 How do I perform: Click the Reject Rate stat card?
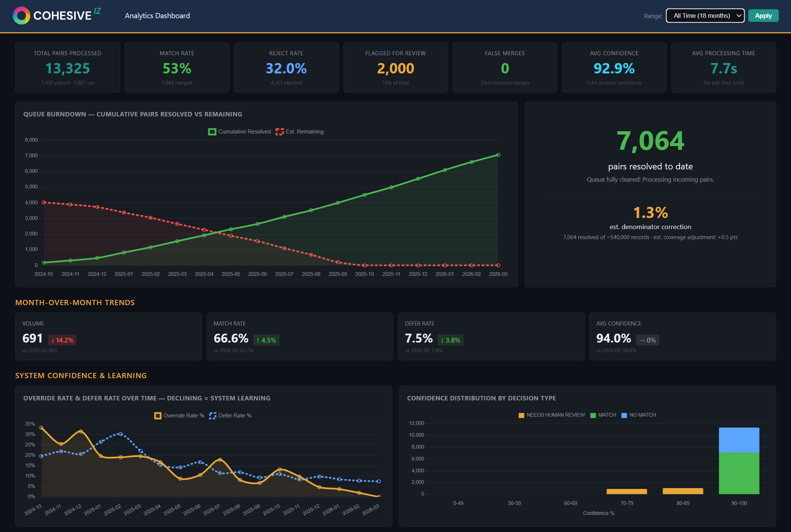point(286,67)
